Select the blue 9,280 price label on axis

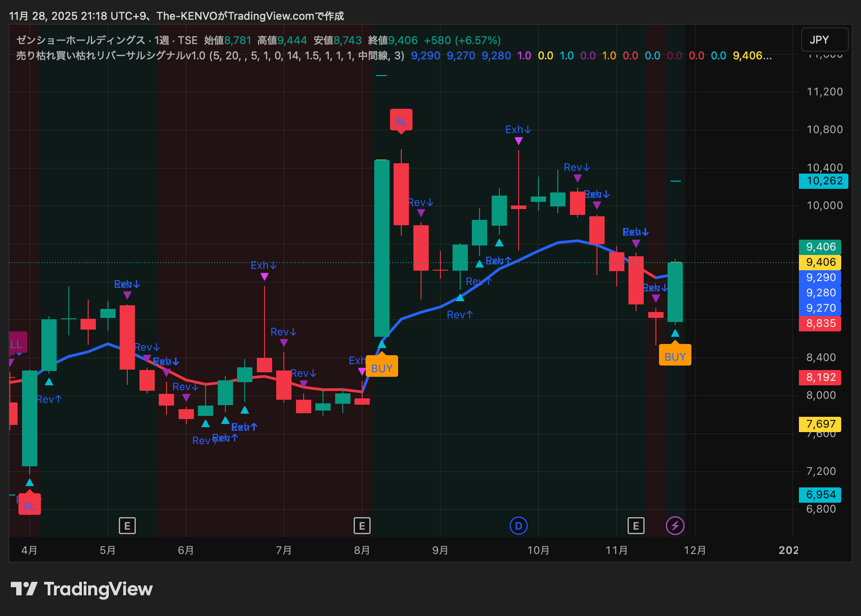pos(820,292)
